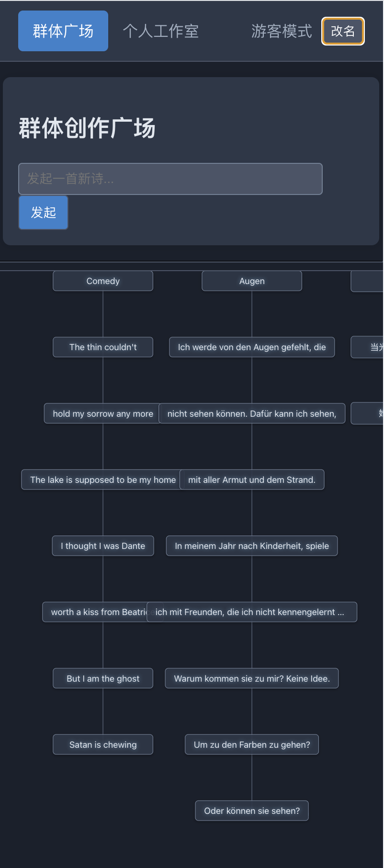Click "mit aller Armut und dem Strand."
384x868 pixels.
(x=252, y=480)
